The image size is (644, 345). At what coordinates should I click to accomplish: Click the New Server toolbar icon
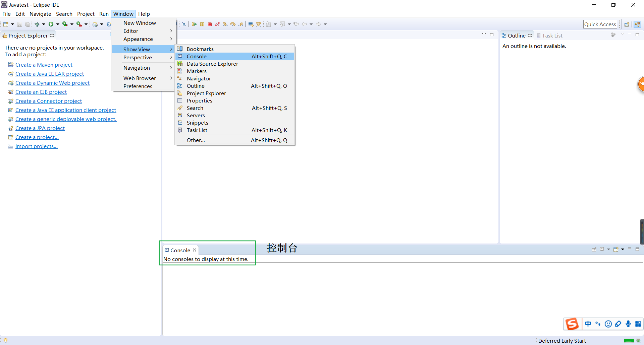click(x=95, y=24)
